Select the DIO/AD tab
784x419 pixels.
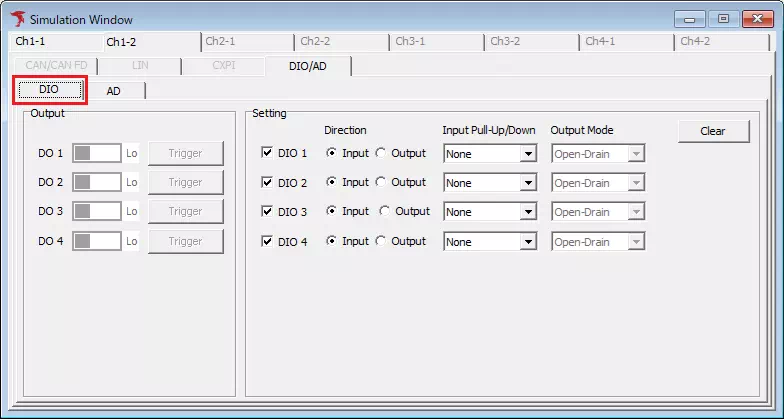click(308, 66)
